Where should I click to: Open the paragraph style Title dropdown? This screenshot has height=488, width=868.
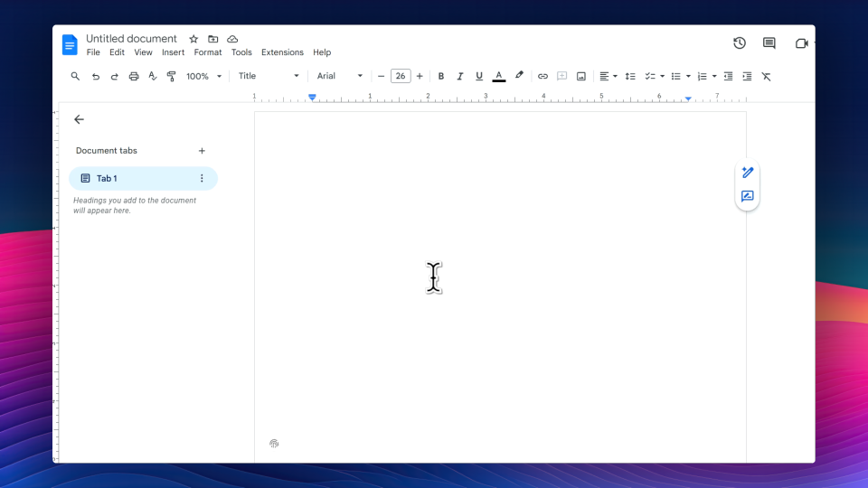tap(268, 76)
